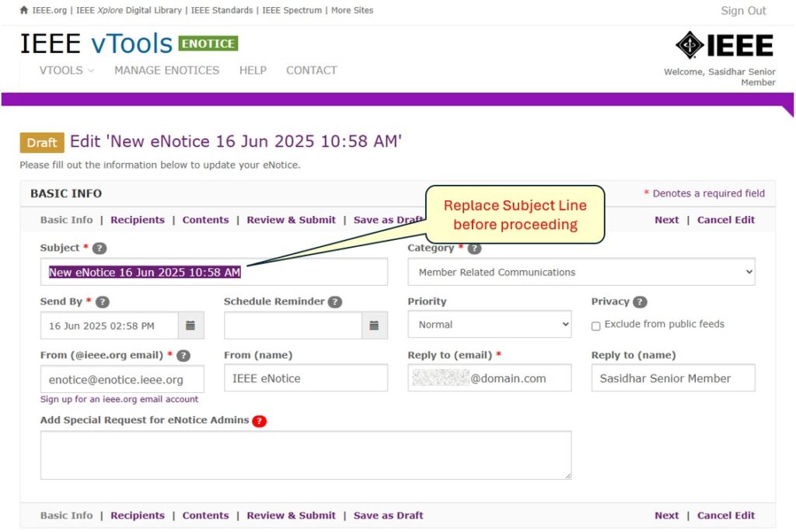
Task: Switch to the bottom Contents step
Action: coord(205,516)
